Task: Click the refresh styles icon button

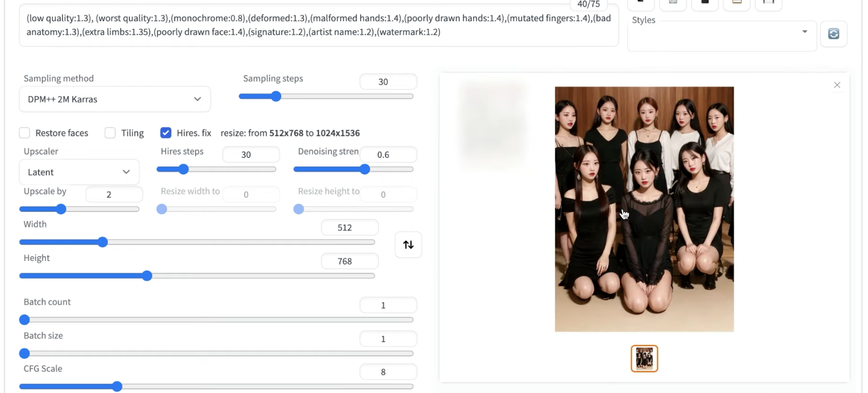Action: pyautogui.click(x=833, y=34)
